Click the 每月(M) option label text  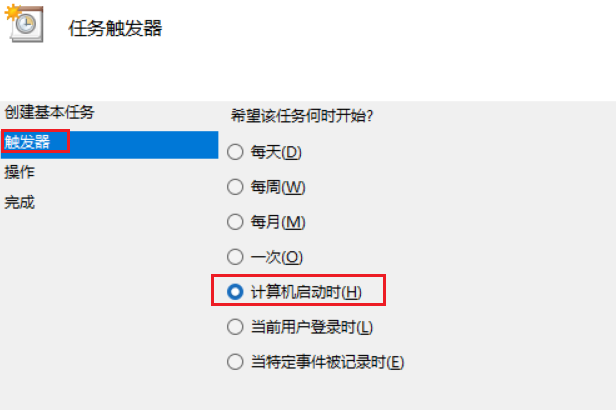click(x=278, y=222)
